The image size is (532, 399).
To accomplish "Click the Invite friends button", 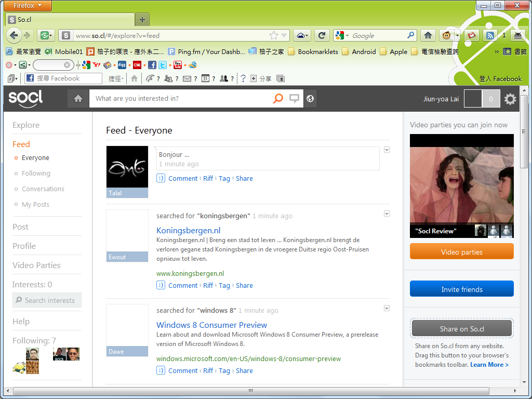I will click(x=461, y=289).
